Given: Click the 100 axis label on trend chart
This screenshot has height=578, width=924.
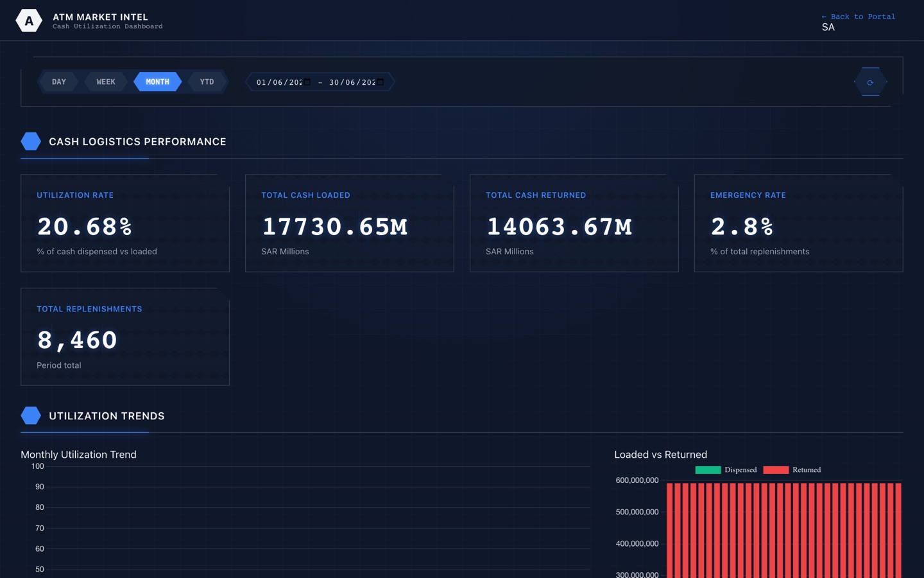Looking at the screenshot, I should pos(38,466).
